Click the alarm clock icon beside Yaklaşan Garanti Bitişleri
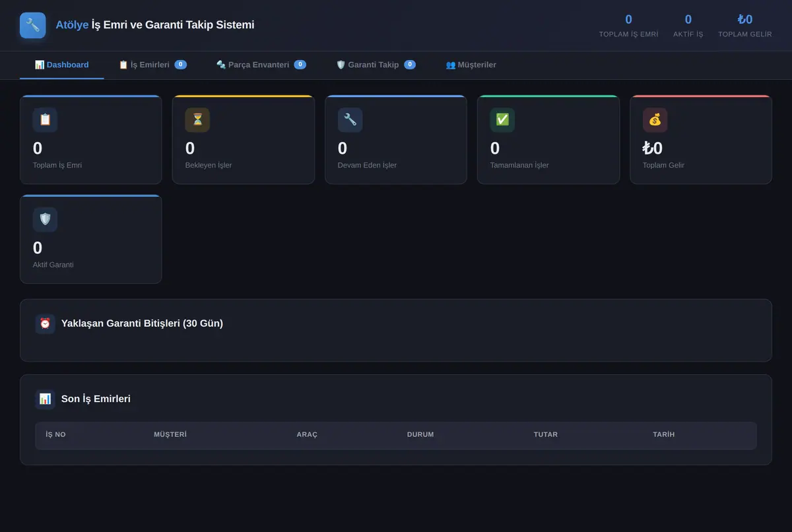792x532 pixels. (x=45, y=323)
